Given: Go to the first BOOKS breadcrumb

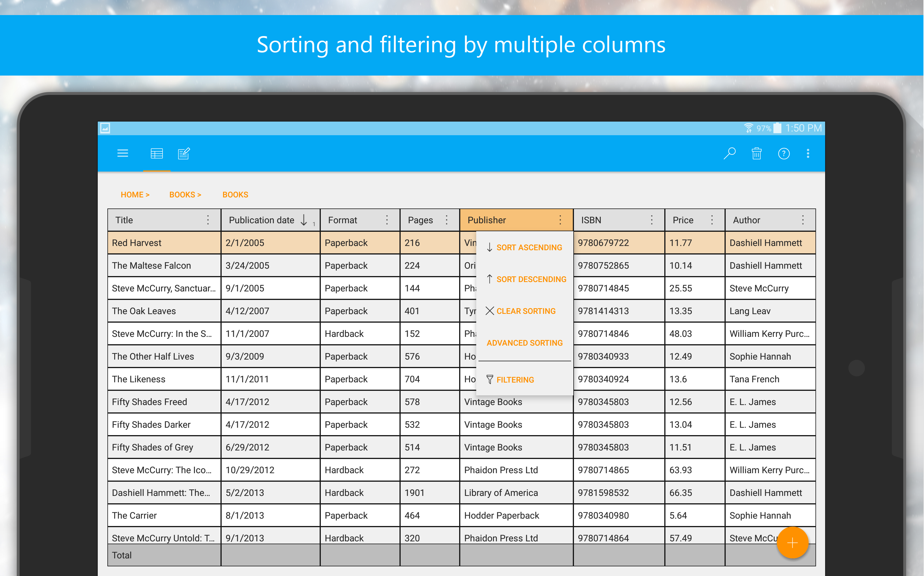Looking at the screenshot, I should tap(185, 195).
